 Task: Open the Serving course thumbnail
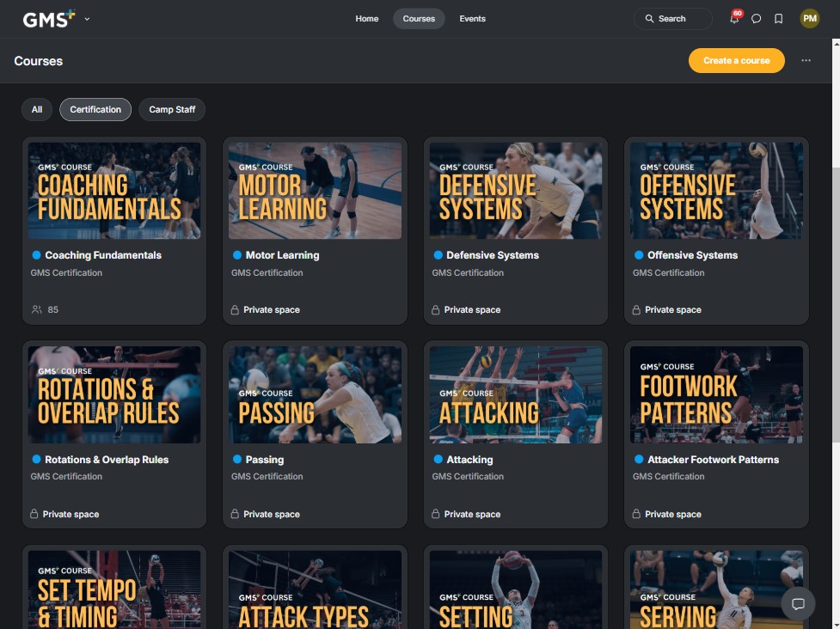click(716, 590)
